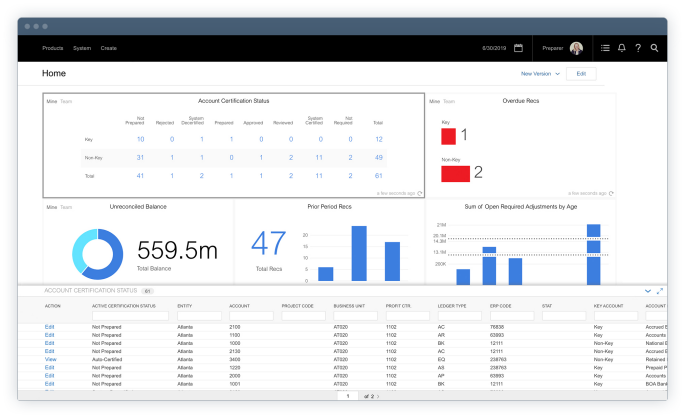685x418 pixels.
Task: Click Edit link for account 2100
Action: click(49, 327)
